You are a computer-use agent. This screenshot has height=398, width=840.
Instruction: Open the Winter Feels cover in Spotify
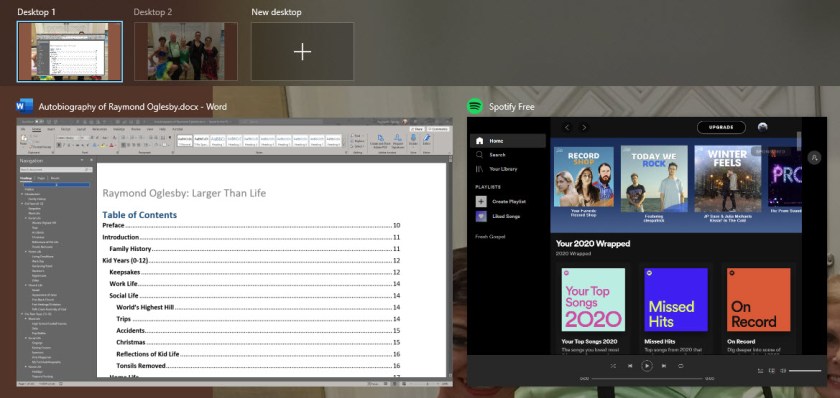[728, 178]
